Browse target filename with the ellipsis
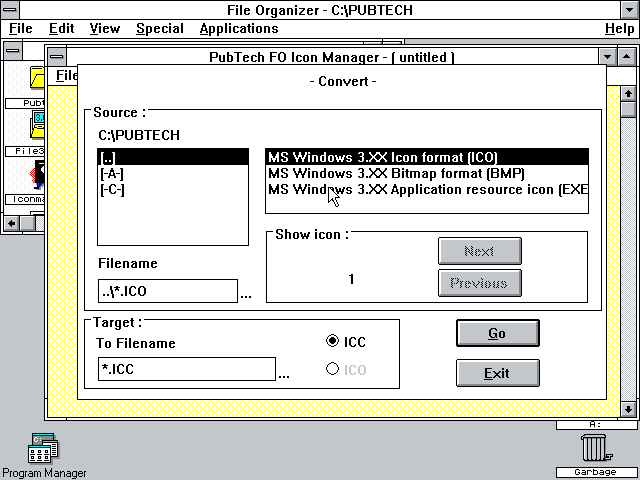 [284, 376]
